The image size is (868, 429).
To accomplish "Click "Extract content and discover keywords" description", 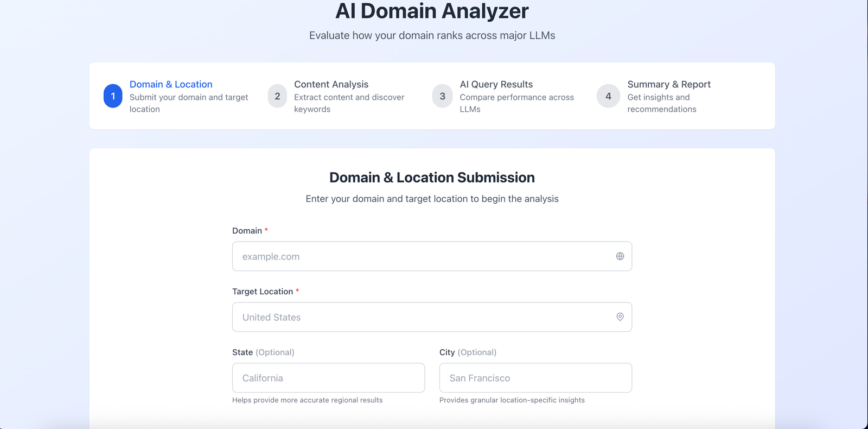I will (x=349, y=103).
